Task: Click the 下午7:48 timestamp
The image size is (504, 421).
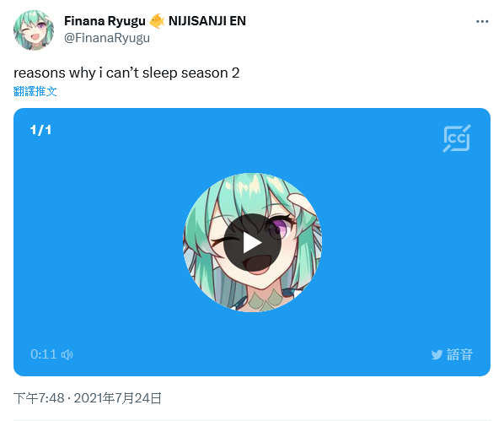Action: [x=39, y=398]
